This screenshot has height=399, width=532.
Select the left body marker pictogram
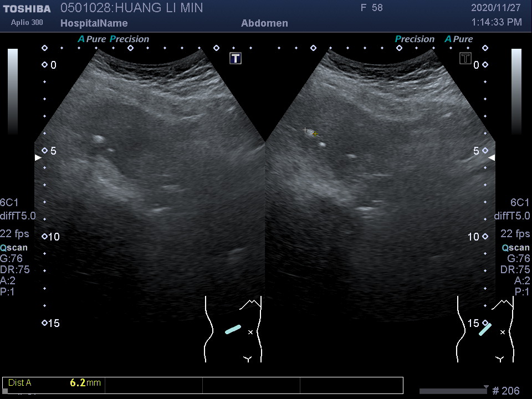[x=233, y=329]
